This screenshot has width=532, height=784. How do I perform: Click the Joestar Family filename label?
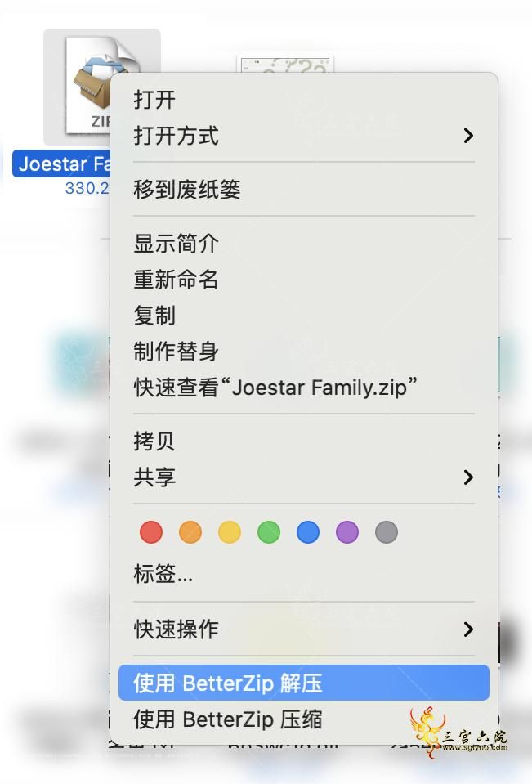coord(64,164)
